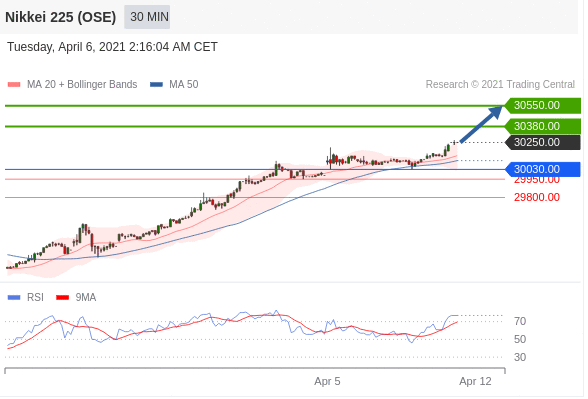Click the 9MA legend label
The width and height of the screenshot is (588, 399).
[x=86, y=297]
